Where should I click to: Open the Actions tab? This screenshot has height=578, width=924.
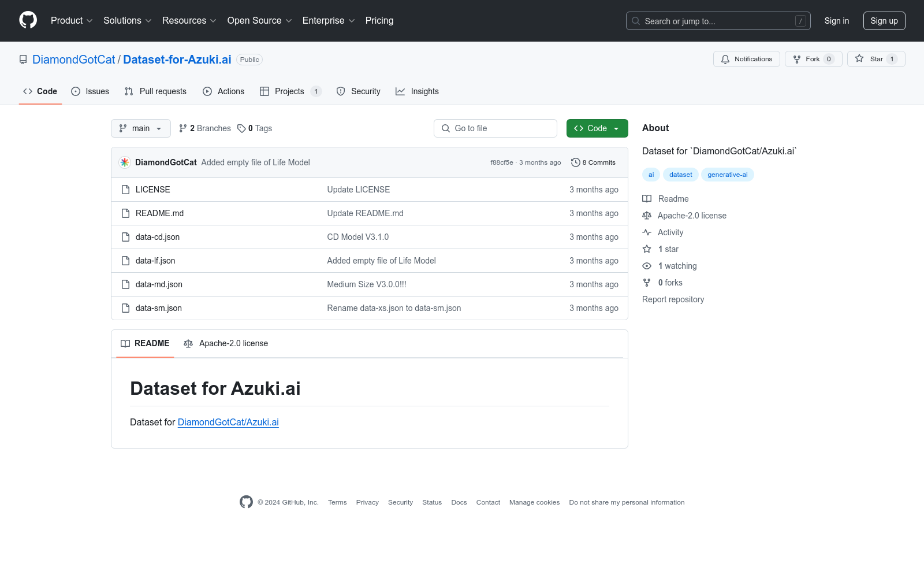223,91
